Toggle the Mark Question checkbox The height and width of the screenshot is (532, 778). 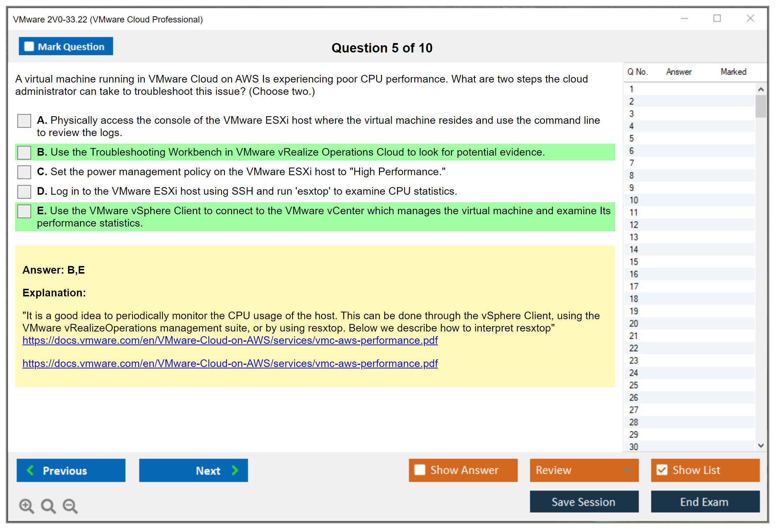29,47
